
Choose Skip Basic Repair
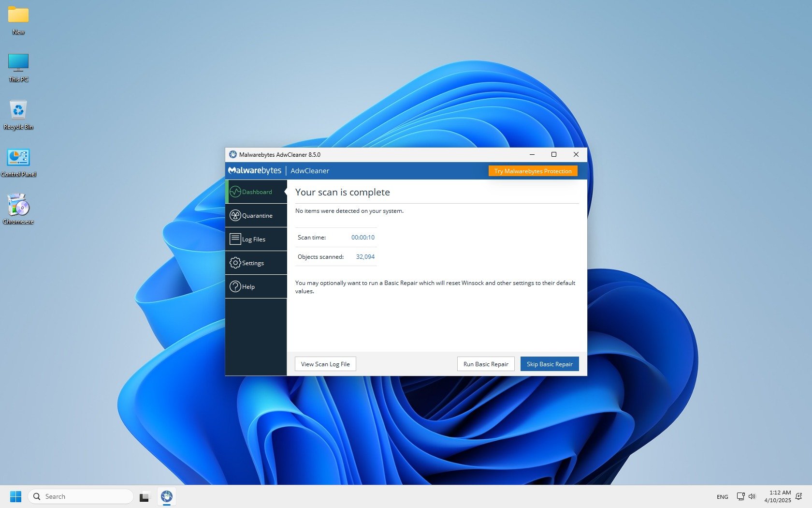pos(550,364)
